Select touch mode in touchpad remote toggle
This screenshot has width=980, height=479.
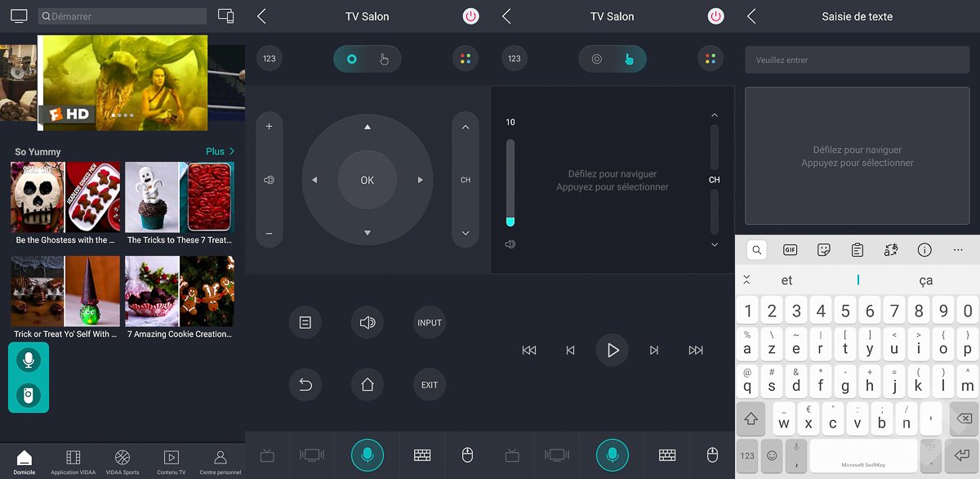point(629,59)
